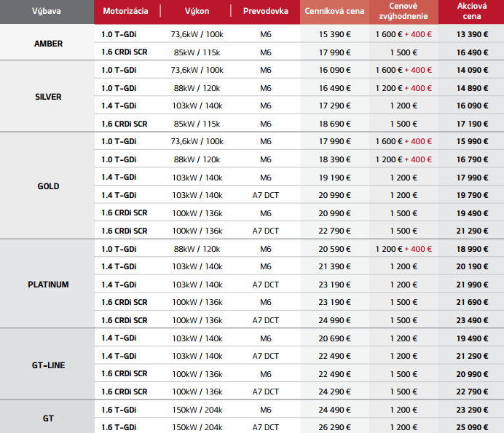Click the Cenníková cena column header

334,12
